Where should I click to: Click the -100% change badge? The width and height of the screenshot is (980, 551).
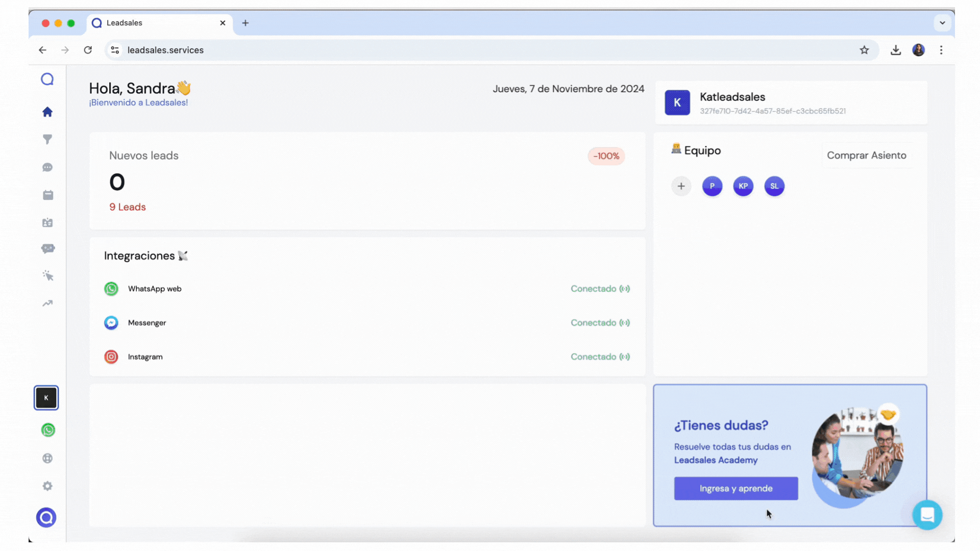pyautogui.click(x=606, y=156)
